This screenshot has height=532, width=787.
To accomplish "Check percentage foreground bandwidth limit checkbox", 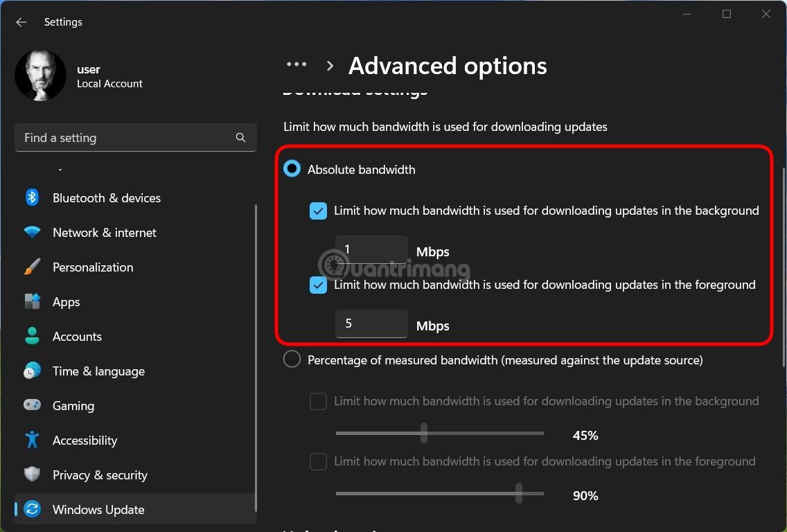I will coord(318,462).
